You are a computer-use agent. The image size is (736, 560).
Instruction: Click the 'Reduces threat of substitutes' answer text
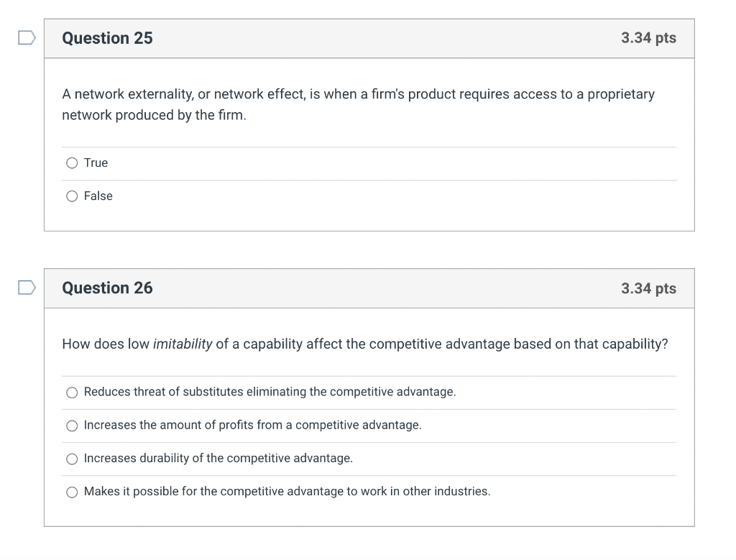tap(269, 392)
